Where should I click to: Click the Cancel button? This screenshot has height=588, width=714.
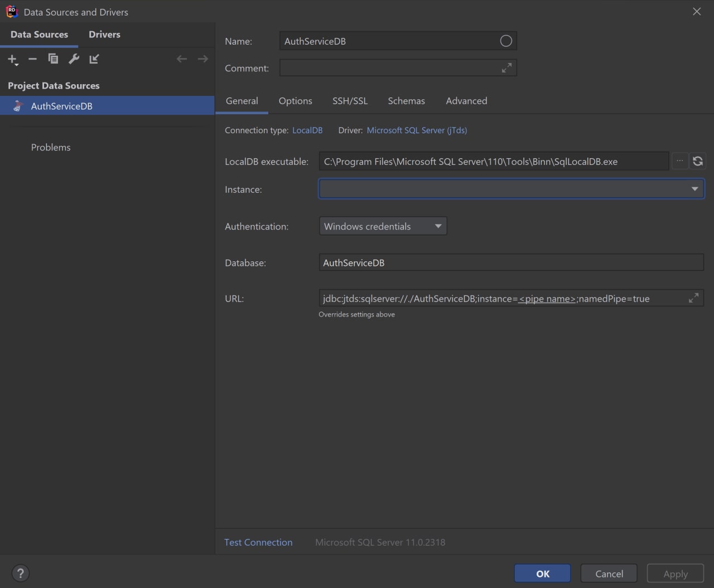coord(609,574)
